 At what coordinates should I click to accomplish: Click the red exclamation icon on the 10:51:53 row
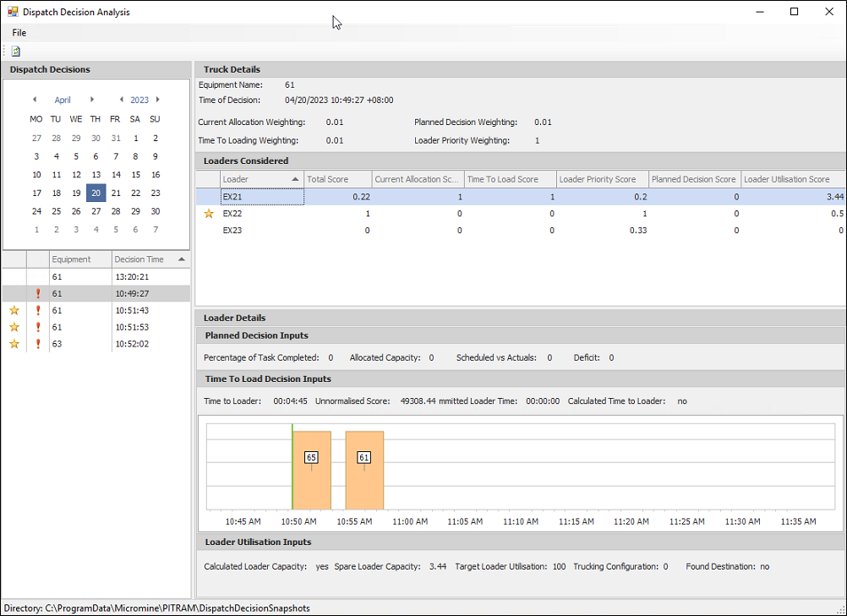(37, 327)
